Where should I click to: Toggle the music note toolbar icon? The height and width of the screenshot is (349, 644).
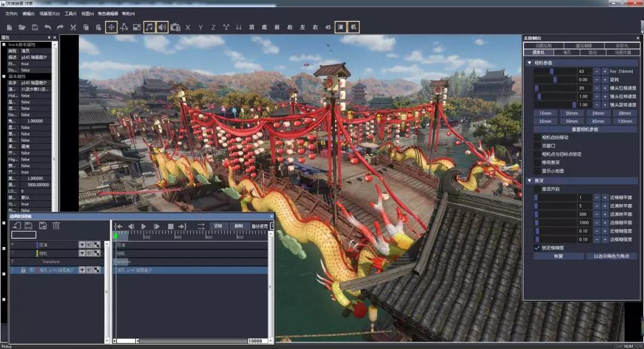click(149, 27)
